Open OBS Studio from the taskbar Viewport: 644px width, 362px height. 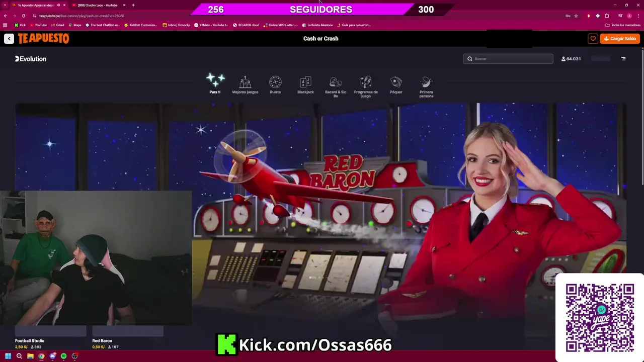tap(74, 356)
